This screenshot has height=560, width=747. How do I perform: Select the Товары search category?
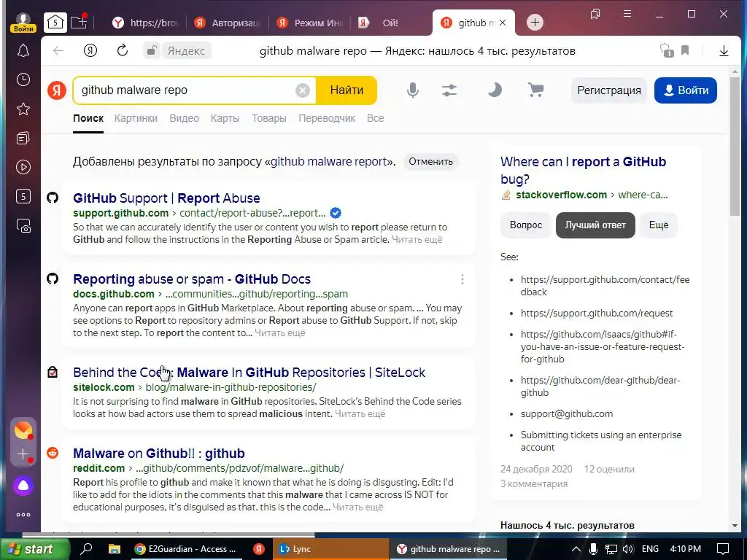(268, 118)
